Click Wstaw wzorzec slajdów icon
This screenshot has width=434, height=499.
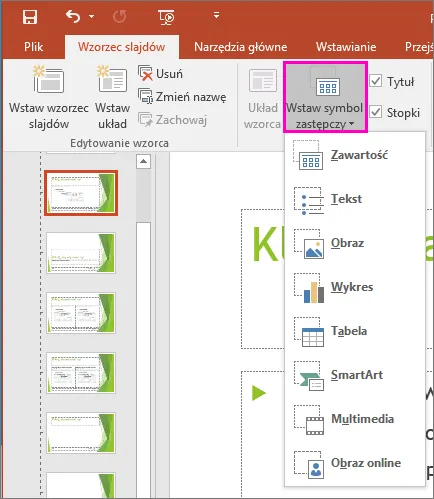(x=49, y=80)
